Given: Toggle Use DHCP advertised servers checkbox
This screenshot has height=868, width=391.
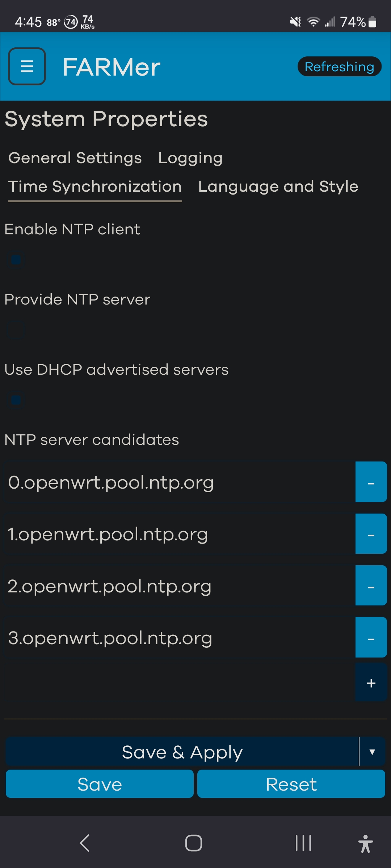Looking at the screenshot, I should click(x=16, y=400).
